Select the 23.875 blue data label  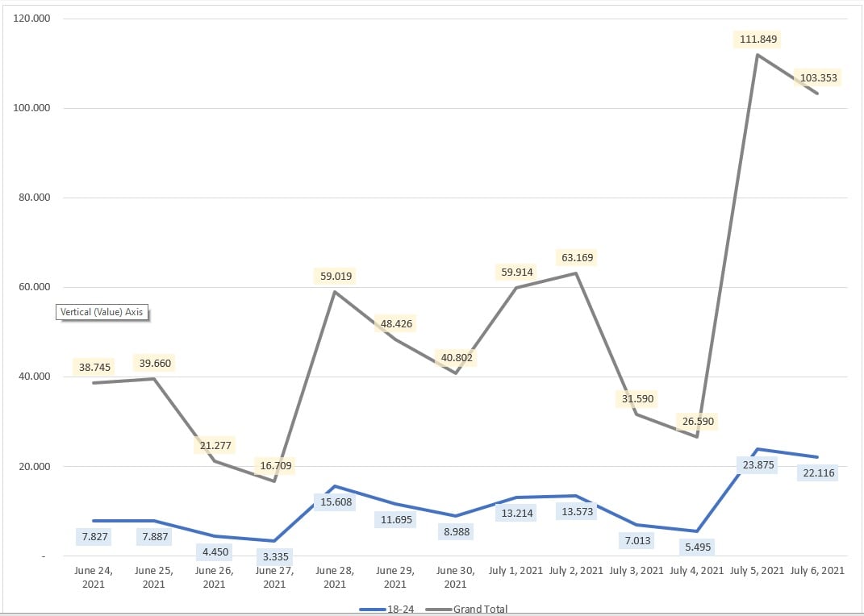(x=756, y=464)
